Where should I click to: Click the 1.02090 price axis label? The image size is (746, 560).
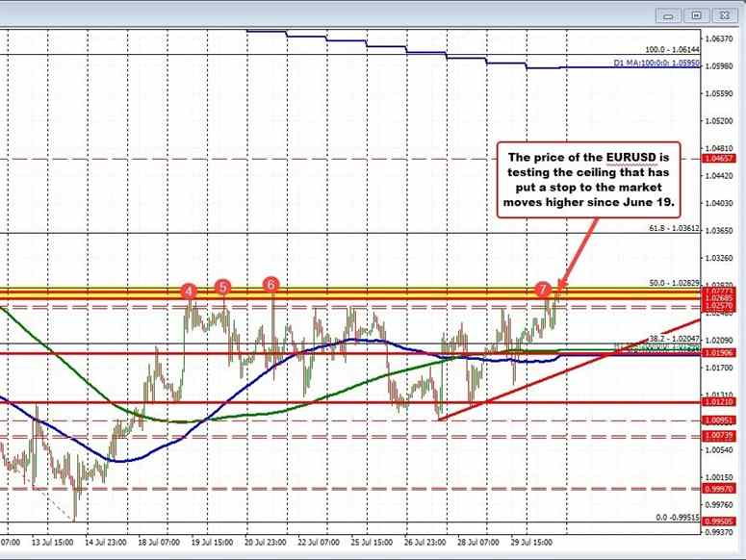pos(719,341)
